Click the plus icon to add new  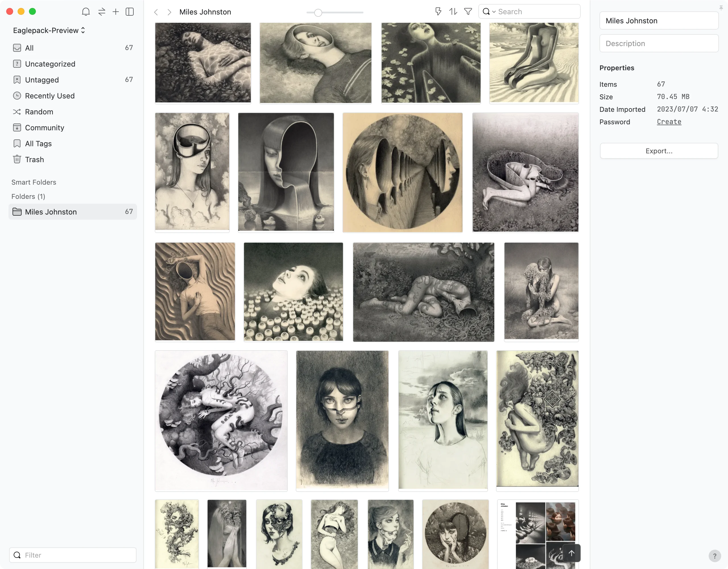(x=116, y=12)
